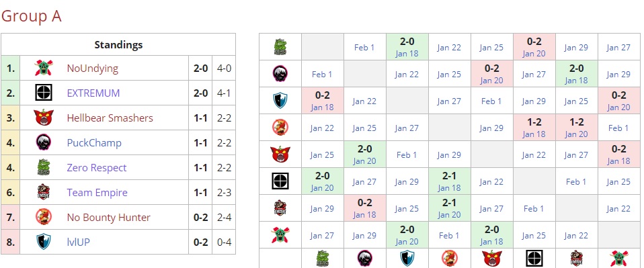Select the 2-1 Jan 18 EXTREMUM result cell
644x268 pixels.
(449, 181)
